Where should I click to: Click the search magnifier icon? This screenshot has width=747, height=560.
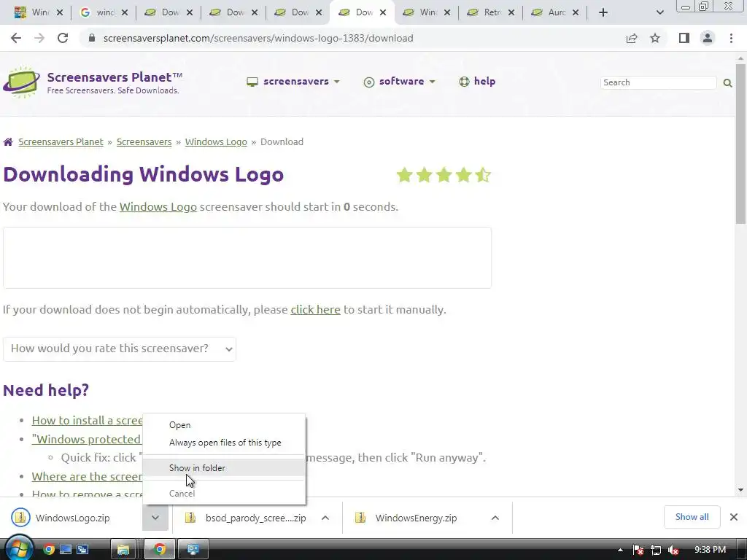727,83
